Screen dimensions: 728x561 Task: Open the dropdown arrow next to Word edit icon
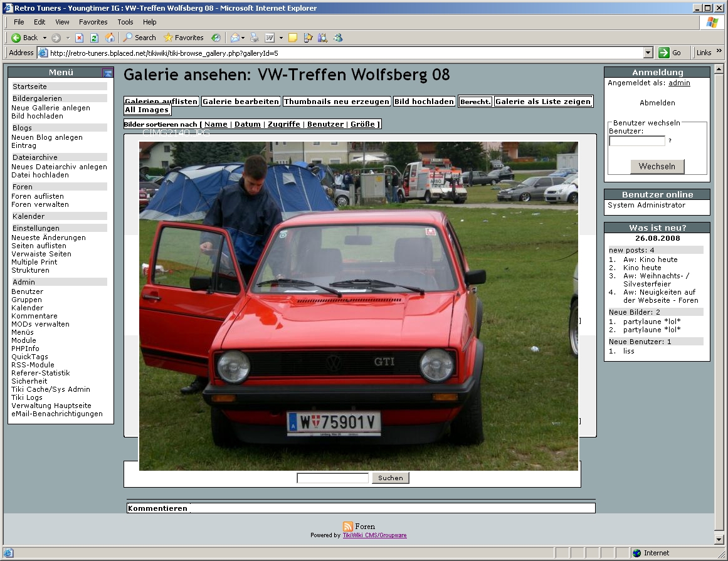(281, 38)
